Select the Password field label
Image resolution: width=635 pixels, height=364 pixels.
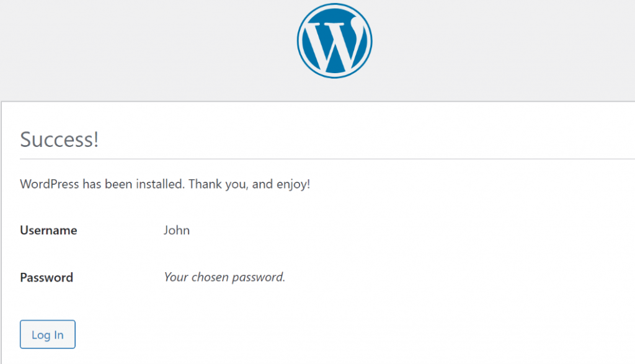pos(46,277)
